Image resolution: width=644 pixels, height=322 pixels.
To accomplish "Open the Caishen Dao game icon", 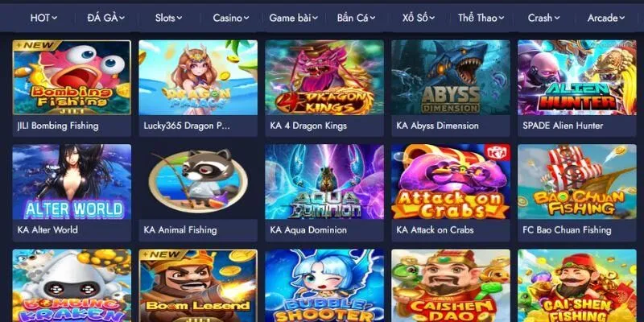I will coord(451,286).
